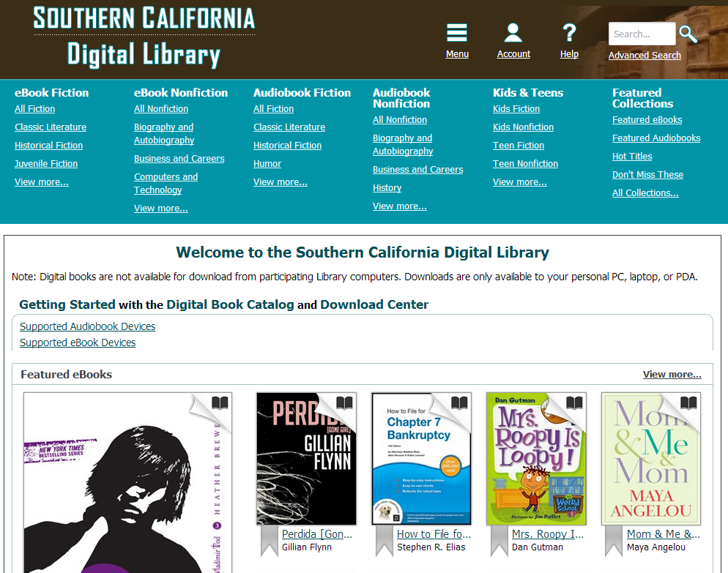Image resolution: width=728 pixels, height=573 pixels.
Task: Open Supported Audiobook Devices link
Action: (x=87, y=326)
